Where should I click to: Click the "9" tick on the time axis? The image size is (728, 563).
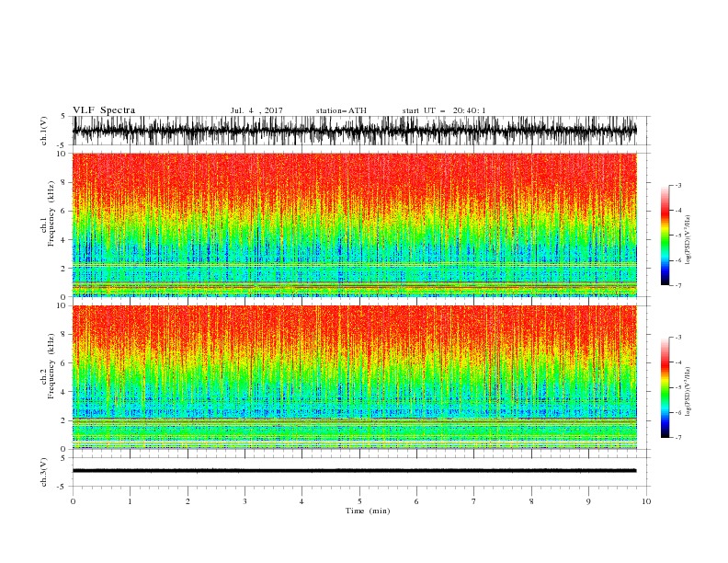click(x=588, y=501)
